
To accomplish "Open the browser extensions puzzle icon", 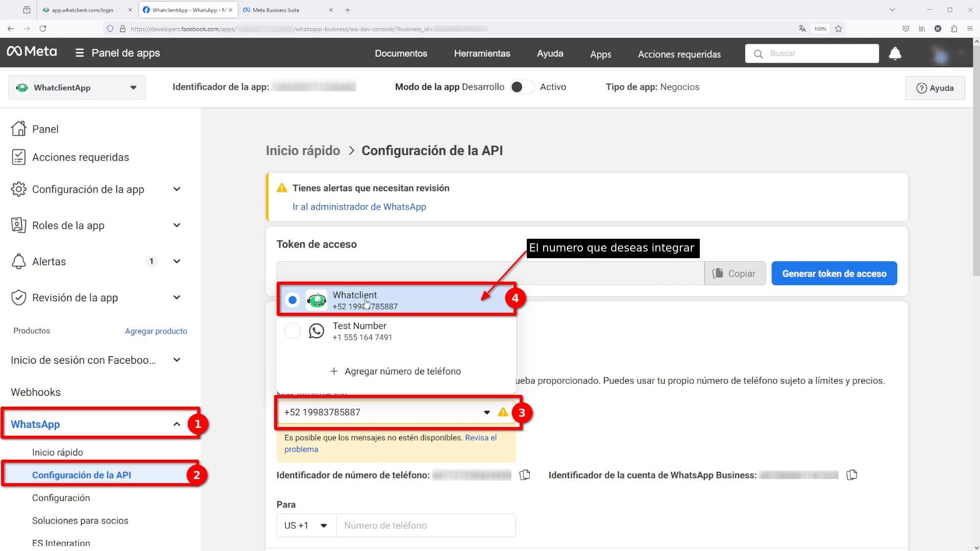I will point(954,29).
